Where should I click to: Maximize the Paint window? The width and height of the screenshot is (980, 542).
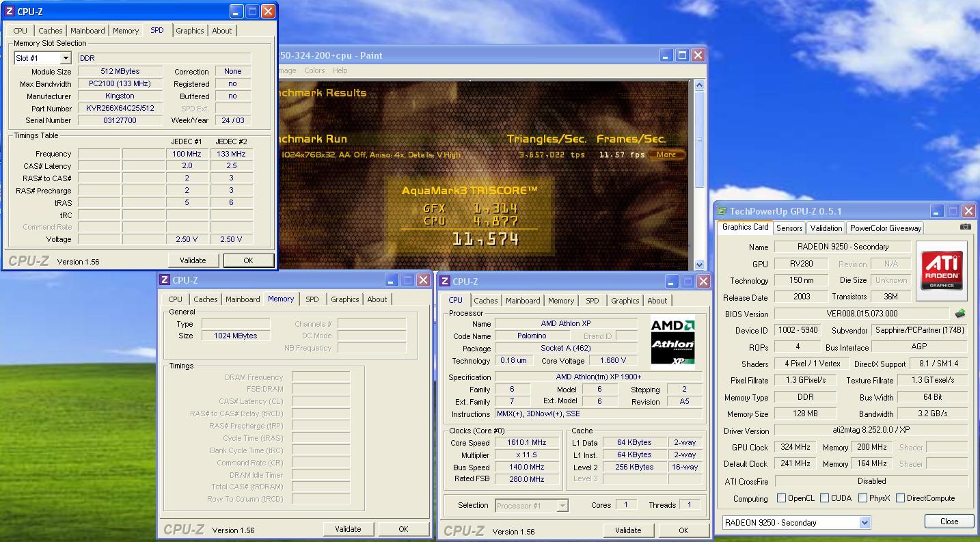682,55
